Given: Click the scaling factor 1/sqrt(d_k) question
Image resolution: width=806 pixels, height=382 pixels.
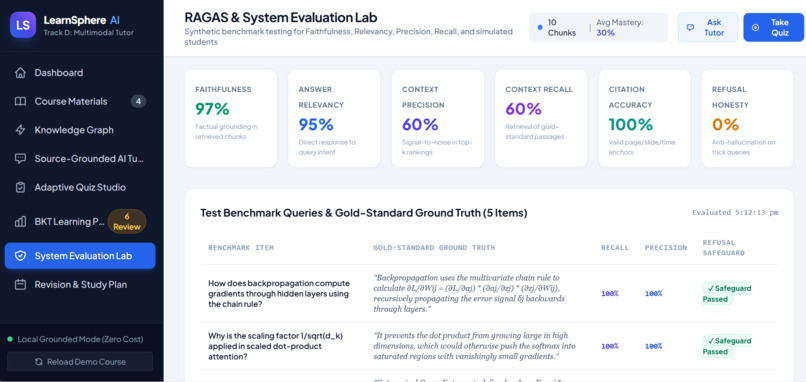Looking at the screenshot, I should tap(276, 346).
